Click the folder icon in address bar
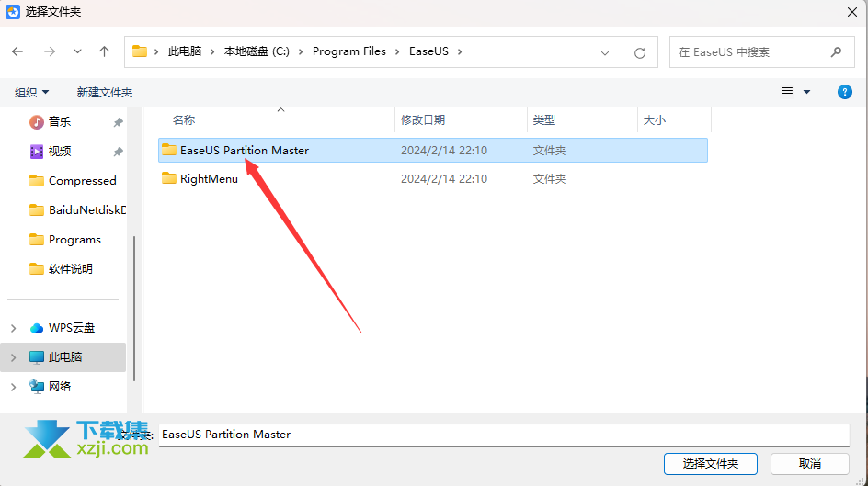Viewport: 868px width, 486px height. [x=140, y=51]
